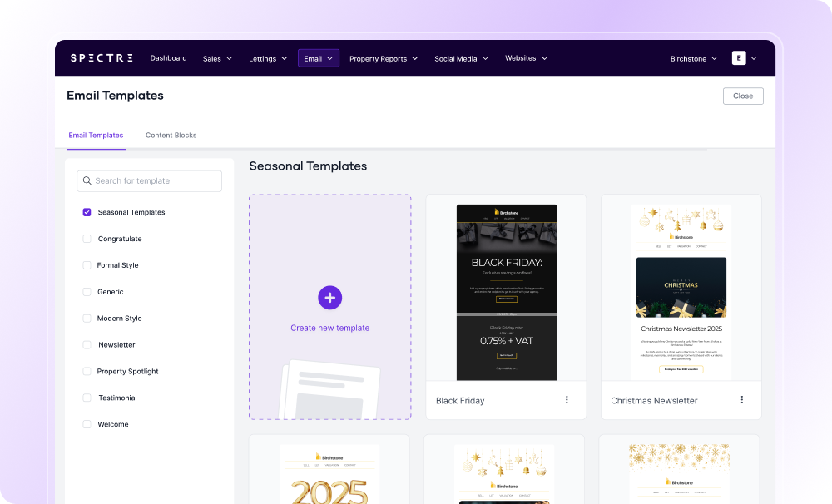This screenshot has width=832, height=504.
Task: Click the Testimonial label text
Action: [x=118, y=398]
